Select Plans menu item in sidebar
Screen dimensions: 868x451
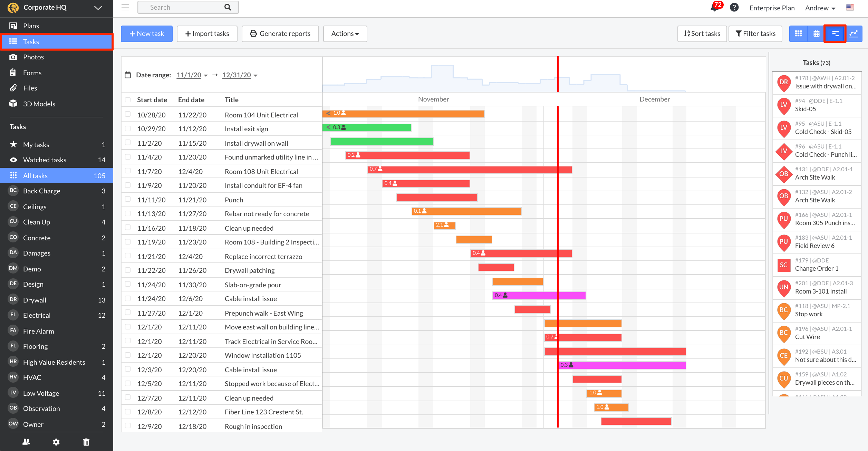[x=56, y=26]
